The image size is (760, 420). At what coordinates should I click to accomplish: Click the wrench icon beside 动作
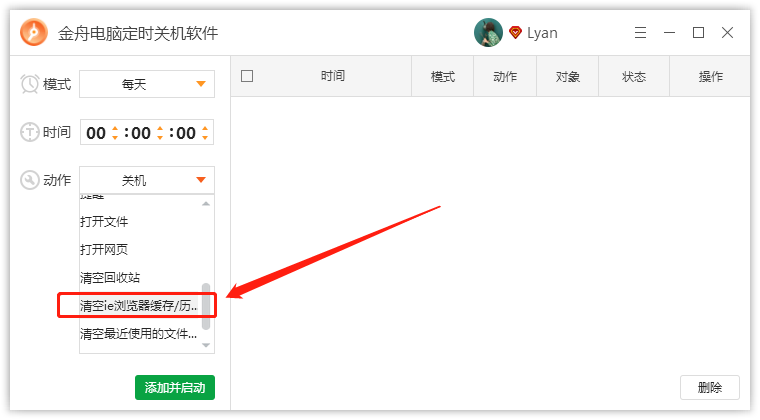pyautogui.click(x=30, y=180)
